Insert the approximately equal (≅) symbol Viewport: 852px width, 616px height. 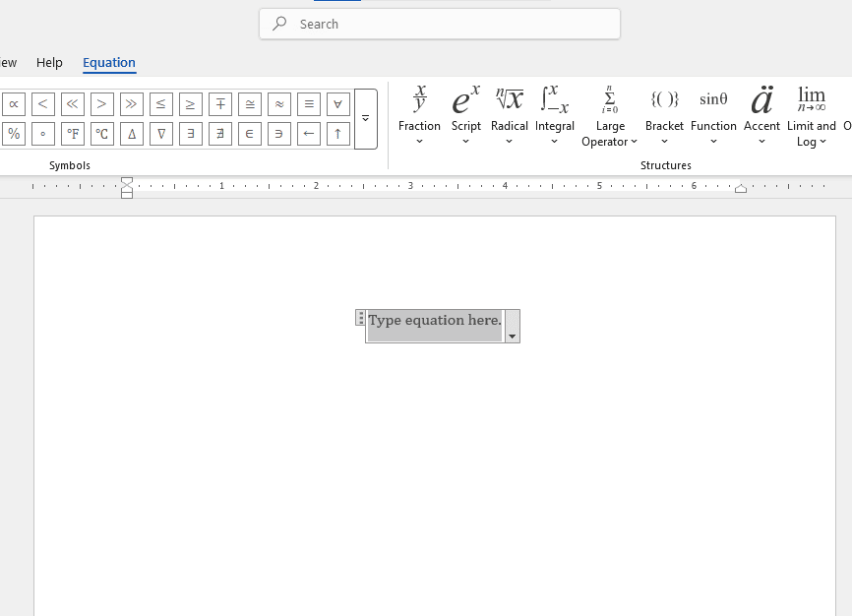[x=250, y=104]
